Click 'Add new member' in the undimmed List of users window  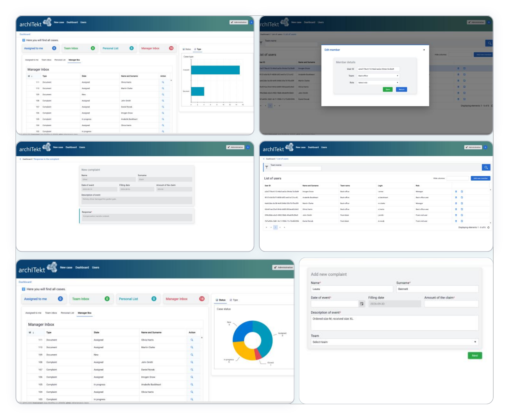[480, 178]
